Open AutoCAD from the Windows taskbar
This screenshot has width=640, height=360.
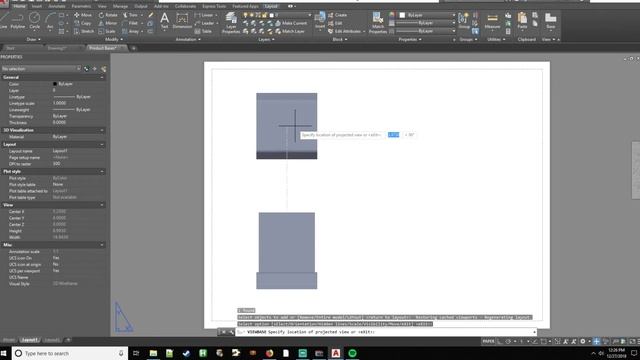click(336, 353)
